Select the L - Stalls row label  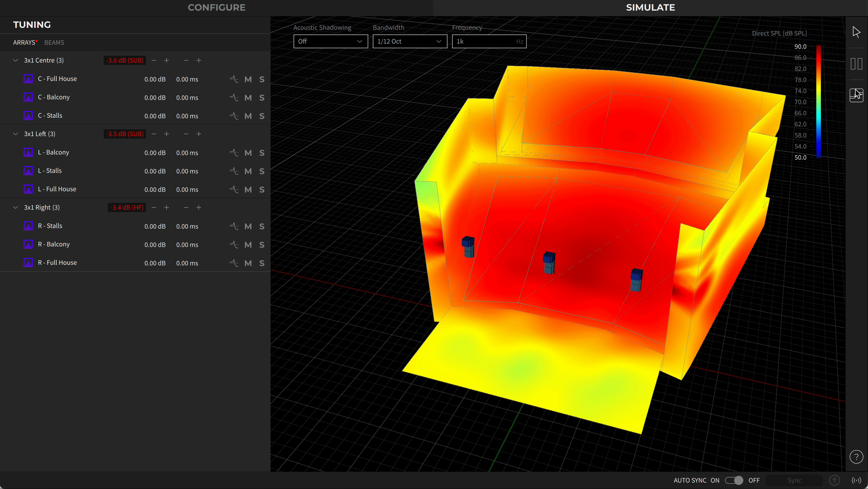click(x=50, y=171)
